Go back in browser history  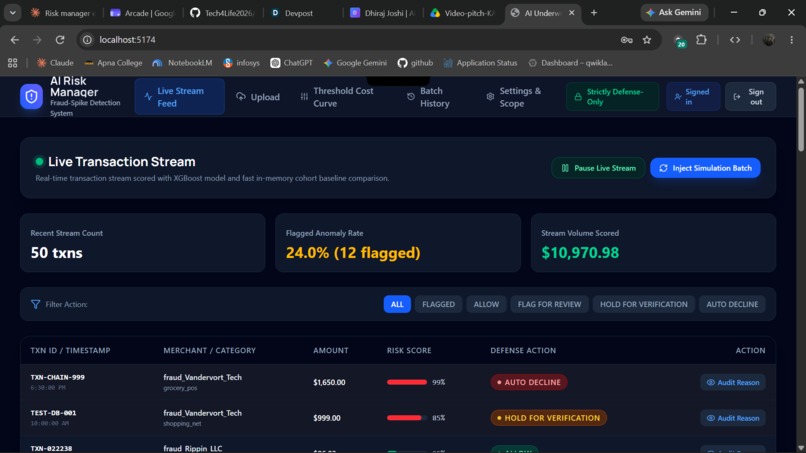pos(14,40)
